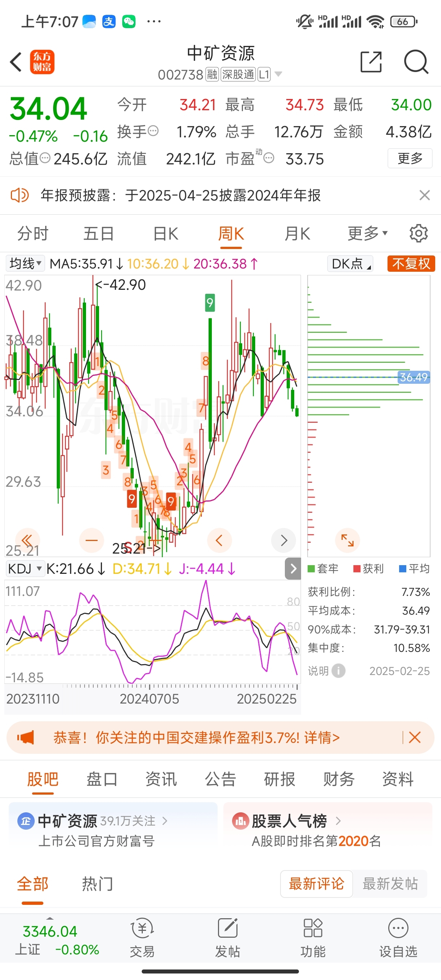Switch to 分时 chart tab
Viewport: 441px width, 980px height.
point(33,233)
